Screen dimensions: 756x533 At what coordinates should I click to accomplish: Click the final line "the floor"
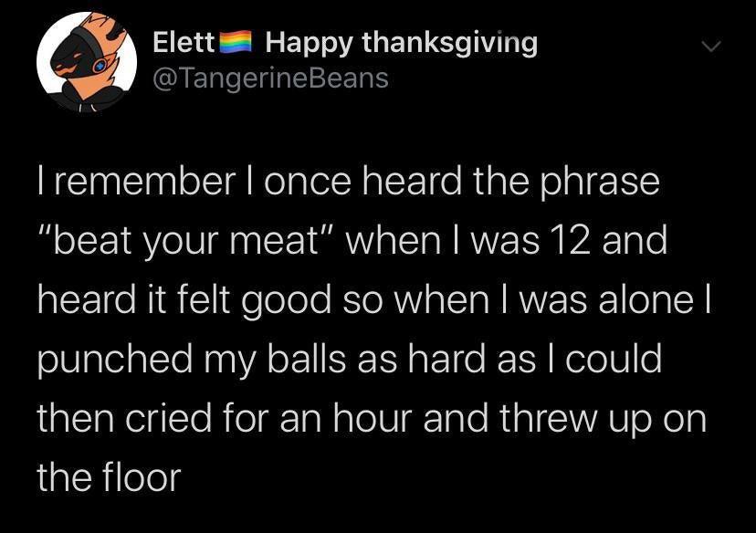[x=110, y=477]
